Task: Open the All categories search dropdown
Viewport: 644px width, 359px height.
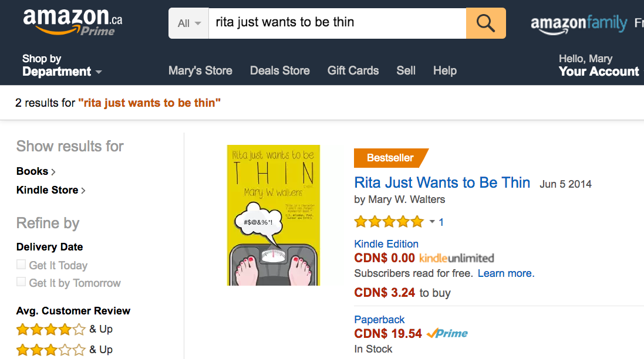Action: tap(188, 22)
